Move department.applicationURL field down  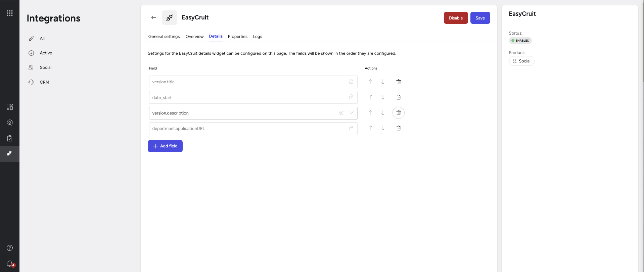click(x=383, y=128)
